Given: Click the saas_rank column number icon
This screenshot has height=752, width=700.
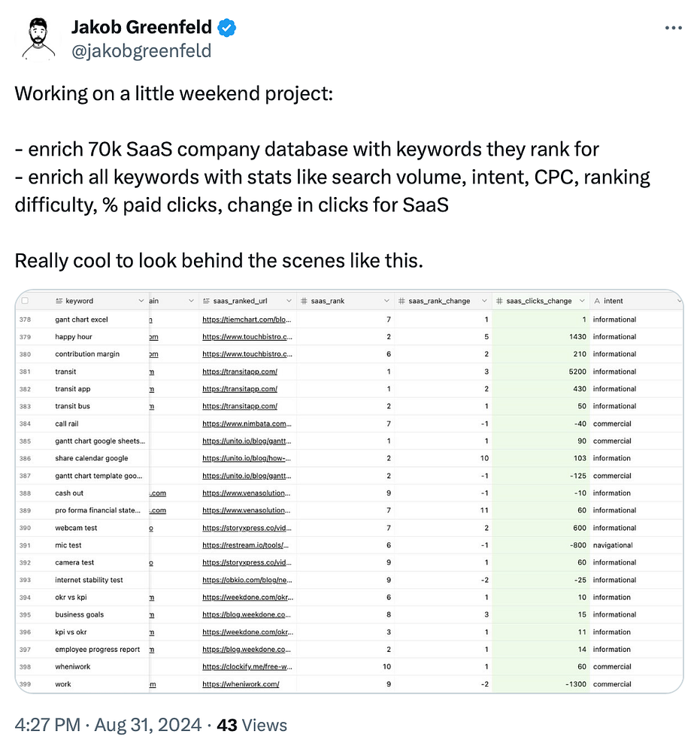Looking at the screenshot, I should [304, 302].
